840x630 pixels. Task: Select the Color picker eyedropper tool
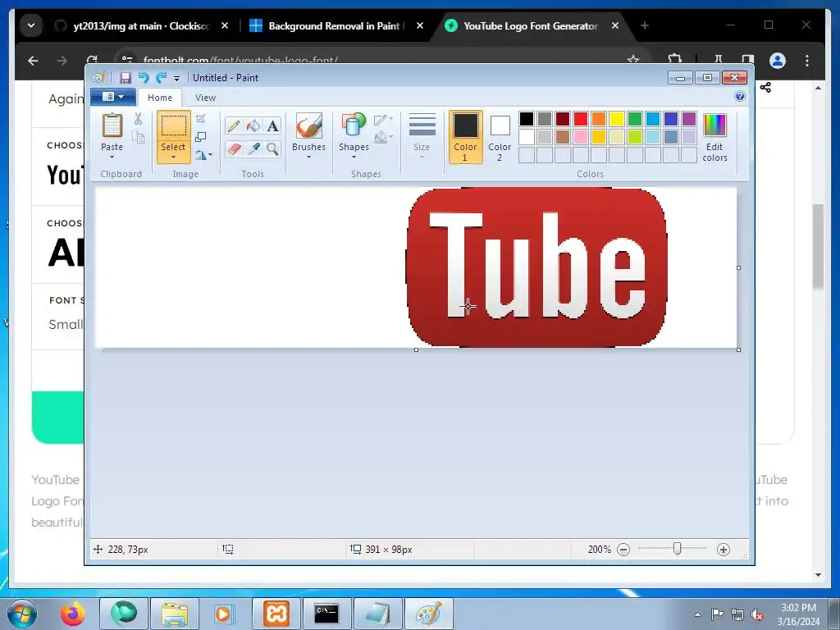(253, 148)
